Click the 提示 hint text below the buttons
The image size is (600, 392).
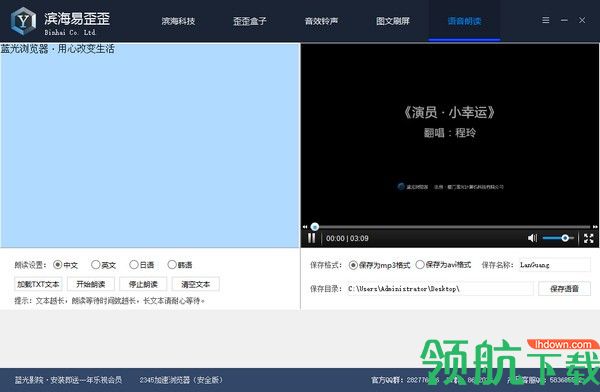pyautogui.click(x=109, y=301)
